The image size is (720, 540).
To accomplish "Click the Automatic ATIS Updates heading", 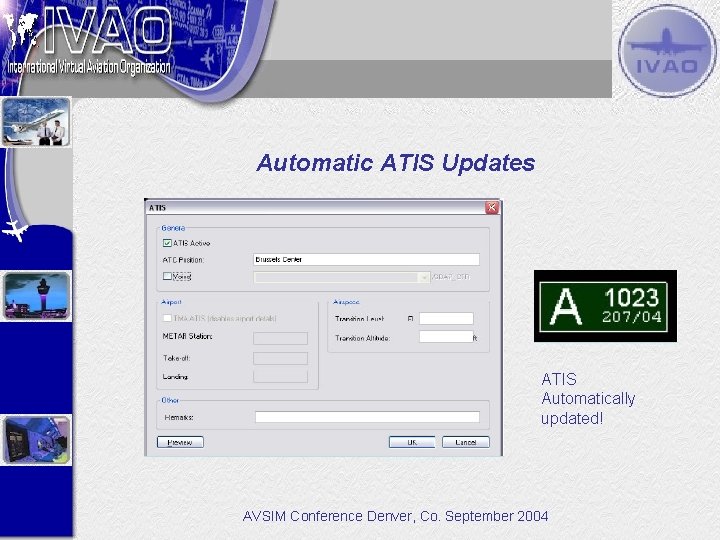I will tap(396, 163).
